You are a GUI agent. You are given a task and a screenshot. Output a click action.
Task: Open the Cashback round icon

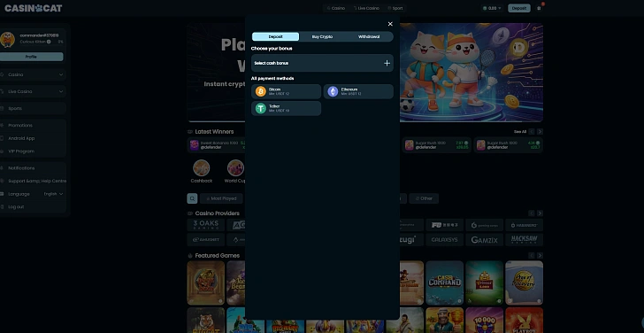click(x=202, y=167)
